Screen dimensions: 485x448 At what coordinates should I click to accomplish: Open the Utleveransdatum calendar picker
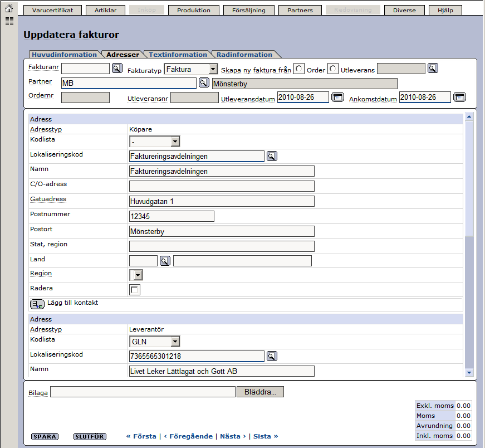point(337,97)
